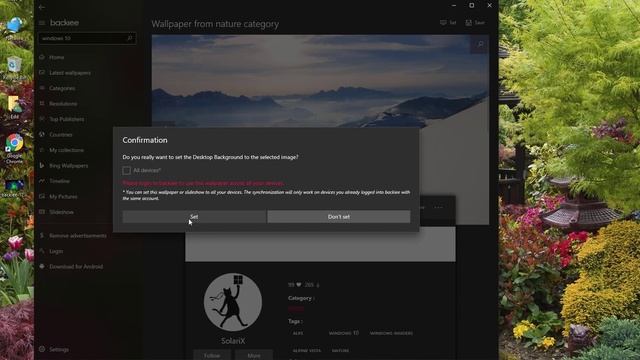Select the My Pictures icon
Viewport: 640px width, 360px height.
42,196
